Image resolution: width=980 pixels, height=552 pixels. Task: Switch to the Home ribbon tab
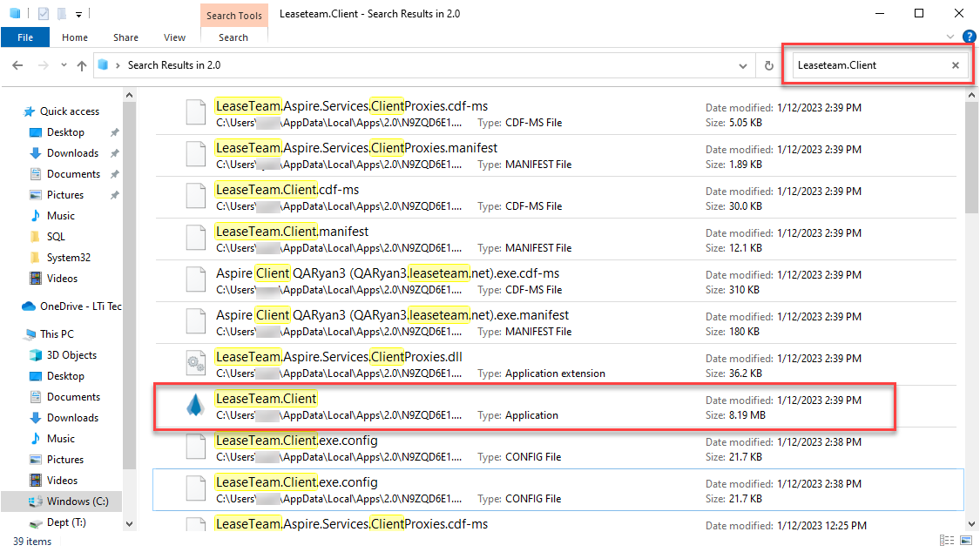(x=75, y=37)
